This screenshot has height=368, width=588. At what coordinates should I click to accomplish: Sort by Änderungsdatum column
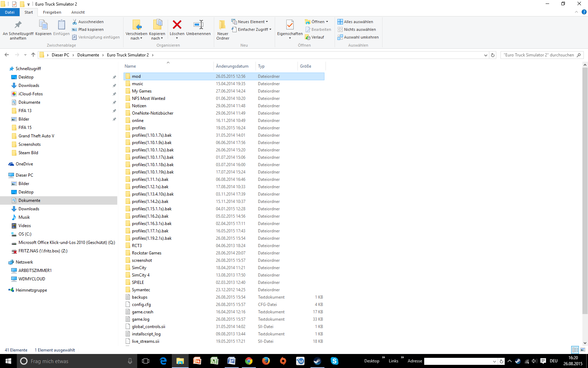(234, 66)
